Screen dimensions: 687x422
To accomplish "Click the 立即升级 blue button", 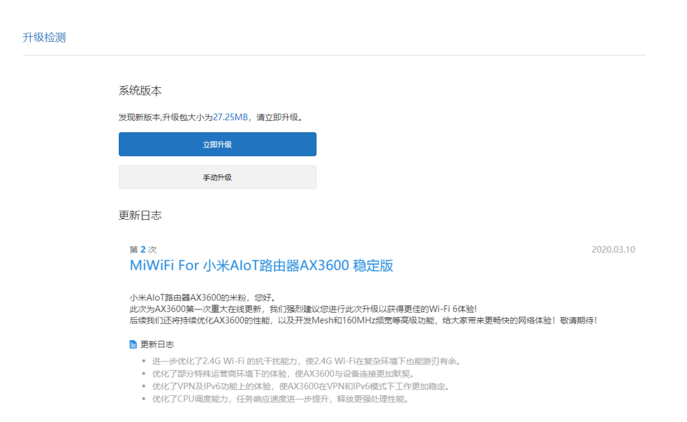I will pyautogui.click(x=217, y=144).
